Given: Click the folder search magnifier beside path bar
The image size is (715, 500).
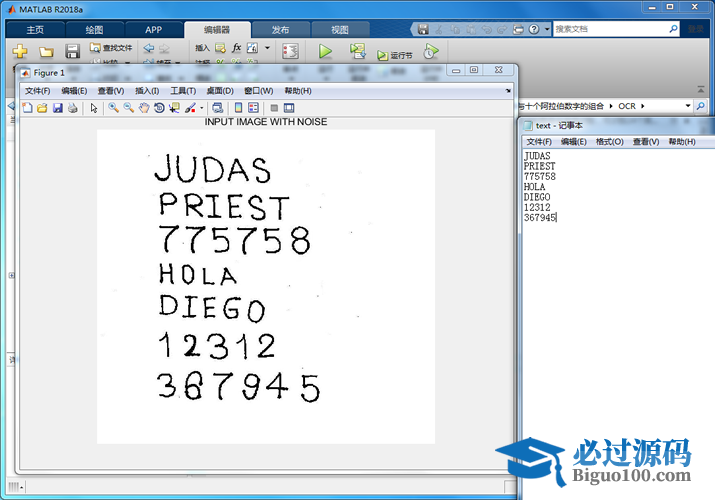Looking at the screenshot, I should tap(700, 106).
